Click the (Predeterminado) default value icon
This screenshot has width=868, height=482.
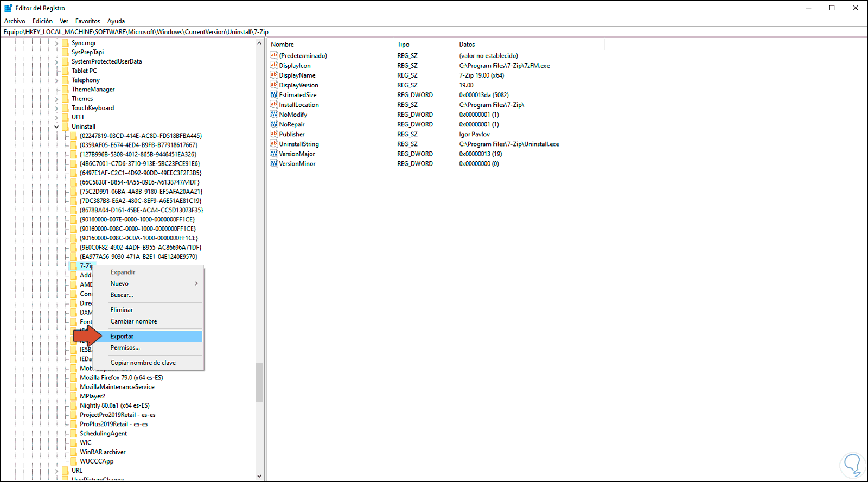[x=274, y=55]
